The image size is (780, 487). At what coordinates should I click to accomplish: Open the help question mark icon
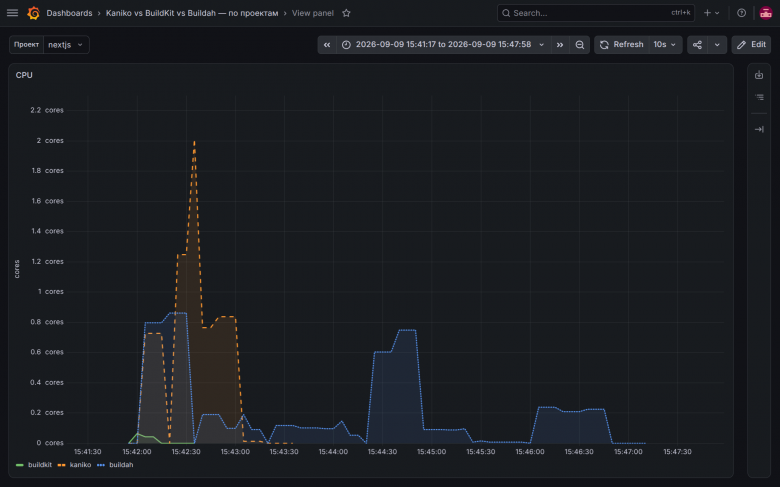click(x=741, y=13)
